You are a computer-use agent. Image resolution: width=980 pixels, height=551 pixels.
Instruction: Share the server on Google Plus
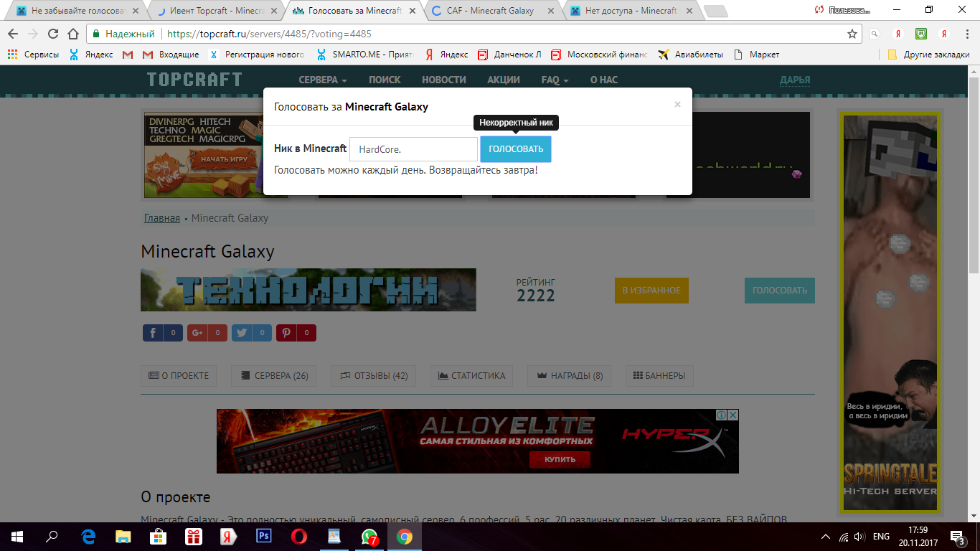click(x=207, y=333)
